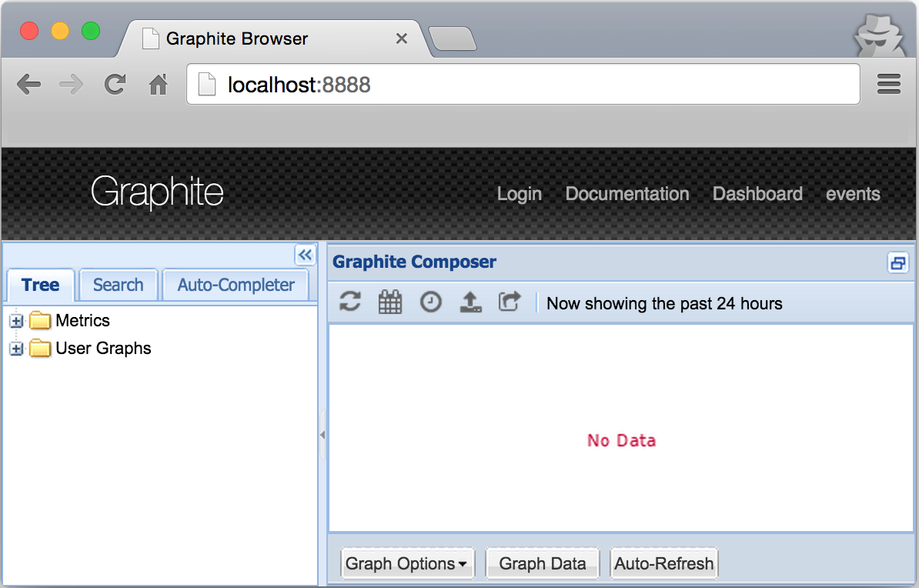Open a new browser tab
This screenshot has height=588, width=919.
[x=453, y=38]
